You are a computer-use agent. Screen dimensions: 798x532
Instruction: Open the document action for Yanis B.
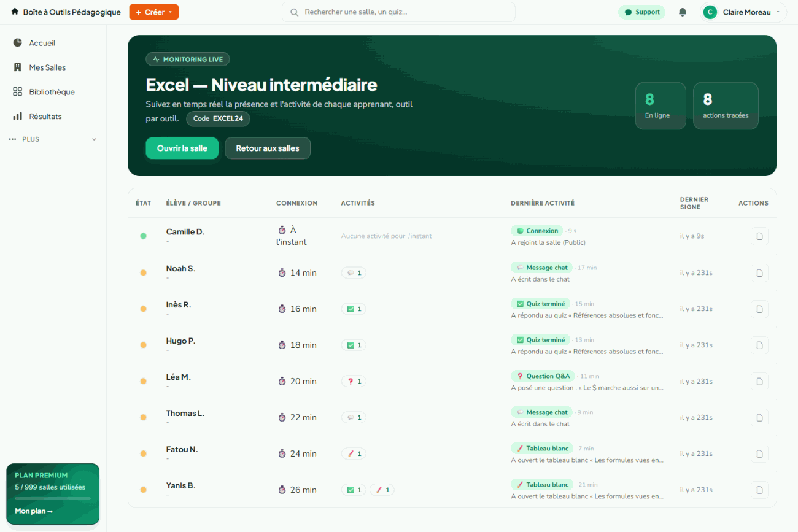pos(759,490)
